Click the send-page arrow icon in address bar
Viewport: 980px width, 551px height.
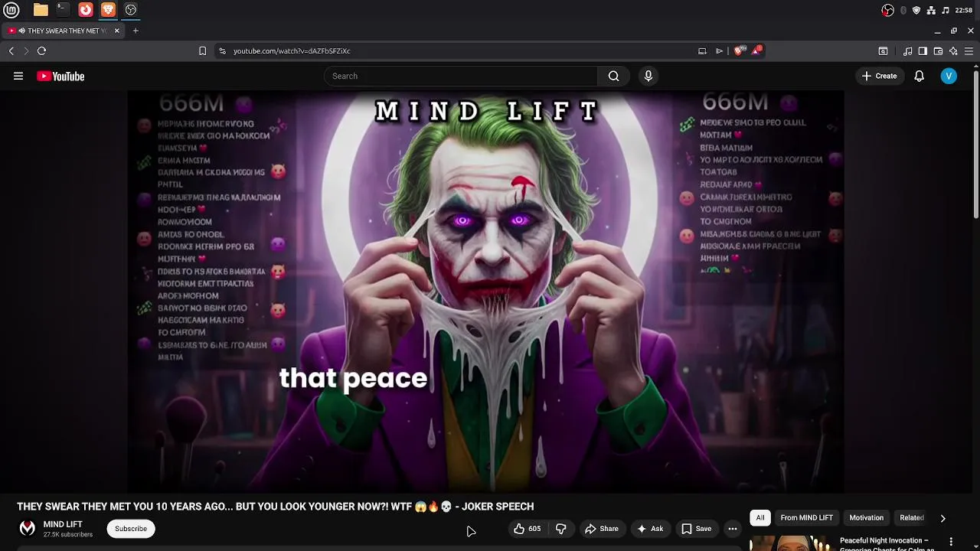720,51
